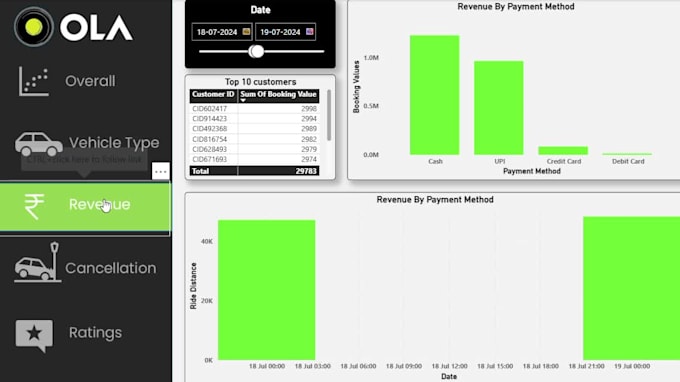The height and width of the screenshot is (382, 680).
Task: Click the rupee Revenue icon
Action: coord(34,206)
